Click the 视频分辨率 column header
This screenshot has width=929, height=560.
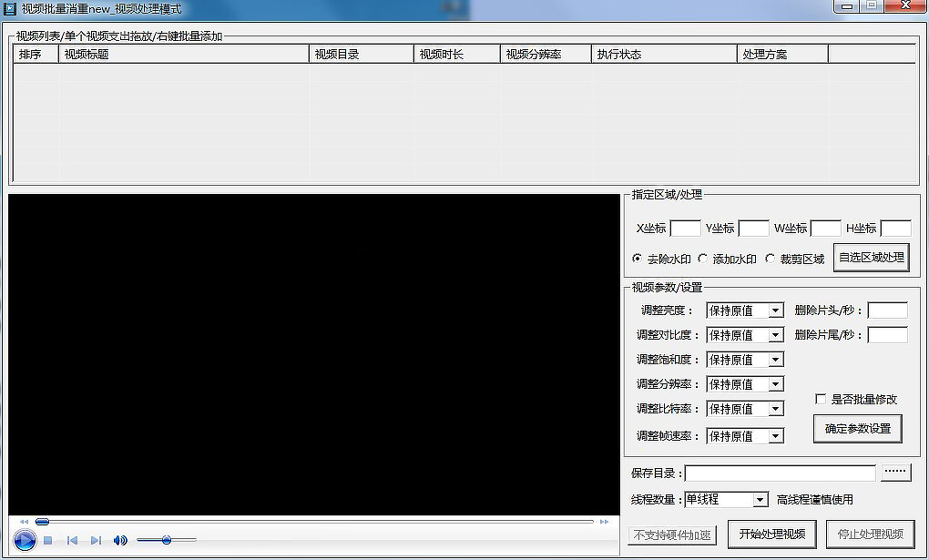click(x=546, y=54)
